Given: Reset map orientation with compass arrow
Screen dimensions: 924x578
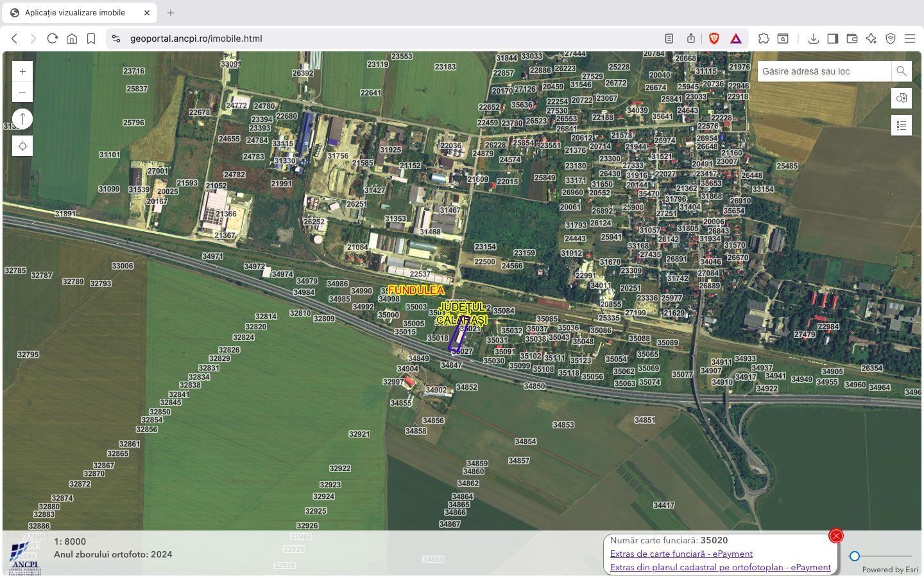Looking at the screenshot, I should [22, 119].
